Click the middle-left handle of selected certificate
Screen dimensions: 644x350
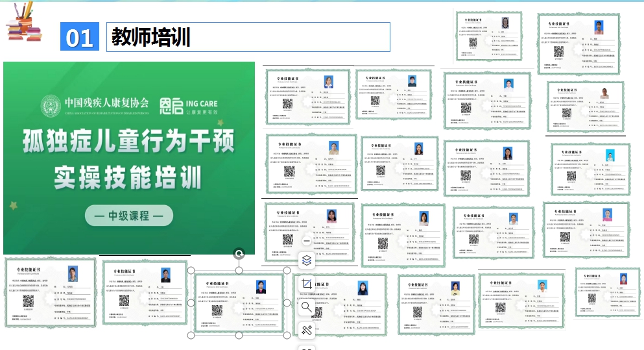pos(191,303)
